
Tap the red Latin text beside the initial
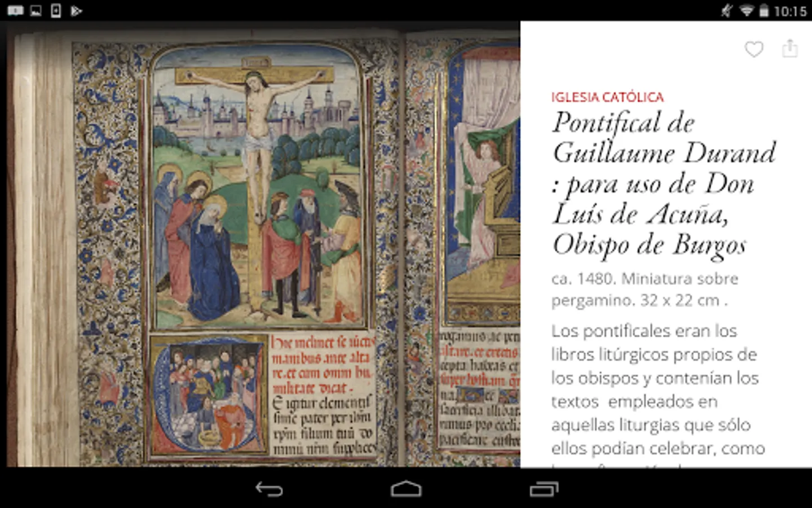(322, 365)
